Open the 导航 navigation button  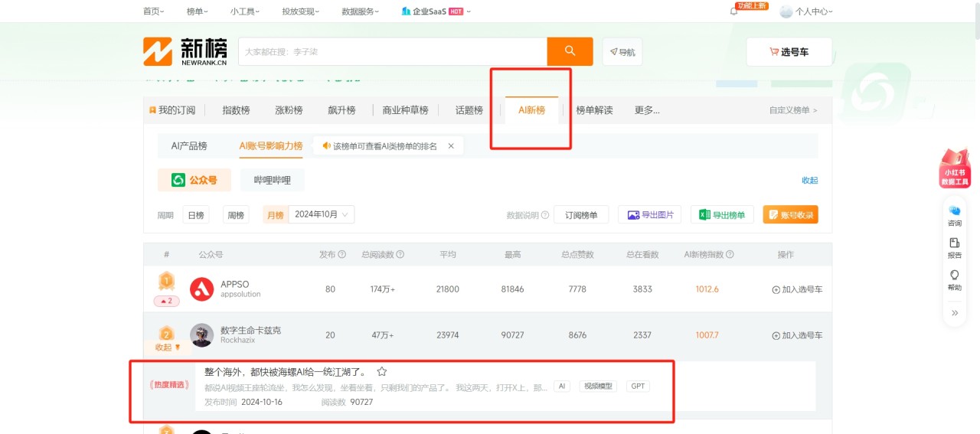(x=622, y=52)
